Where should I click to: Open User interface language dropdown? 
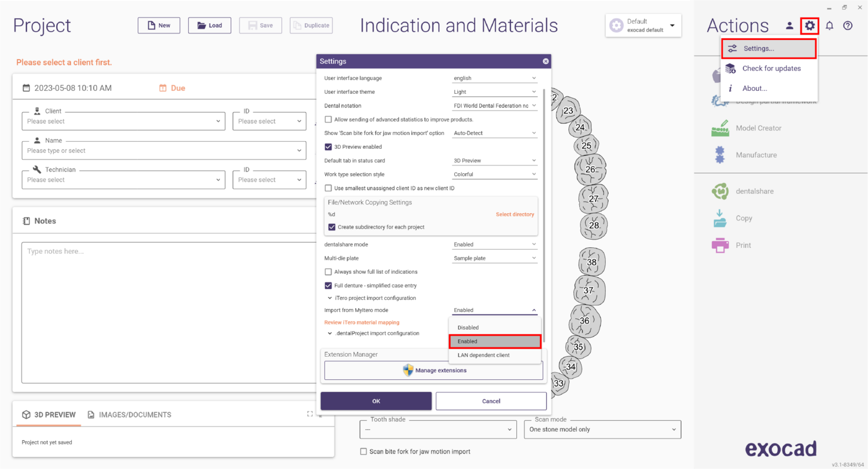click(x=495, y=78)
